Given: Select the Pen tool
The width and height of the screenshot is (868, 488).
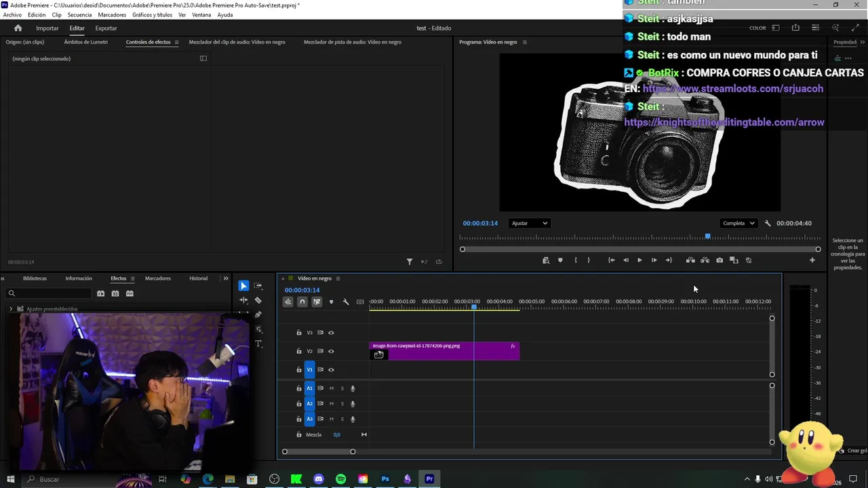Looking at the screenshot, I should point(258,314).
